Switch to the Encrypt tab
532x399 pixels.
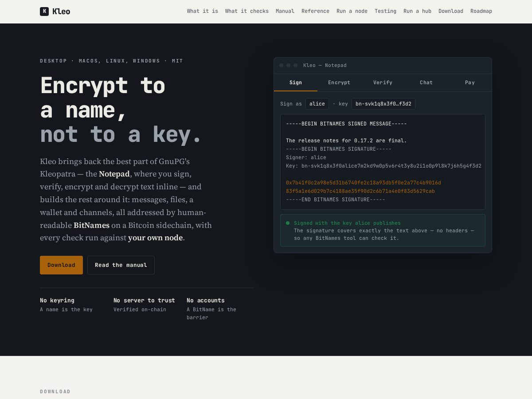coord(339,82)
